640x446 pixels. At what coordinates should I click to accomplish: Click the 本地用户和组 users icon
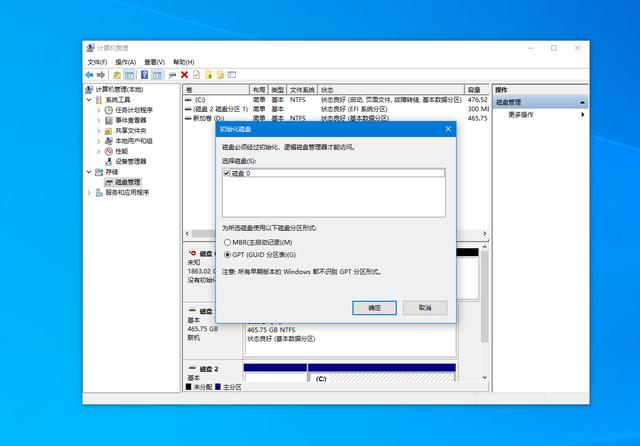pyautogui.click(x=109, y=141)
